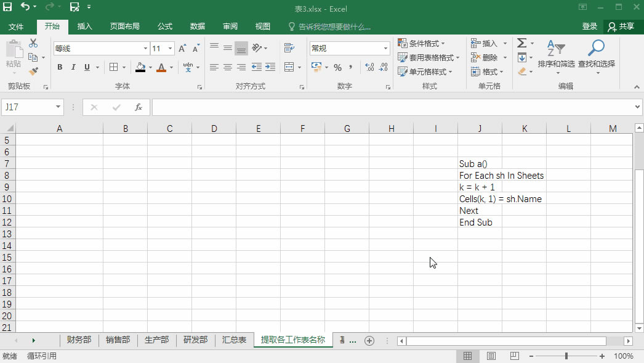Viewport: 644px width, 363px height.
Task: Click the Insert Function fx icon
Action: coord(139,107)
